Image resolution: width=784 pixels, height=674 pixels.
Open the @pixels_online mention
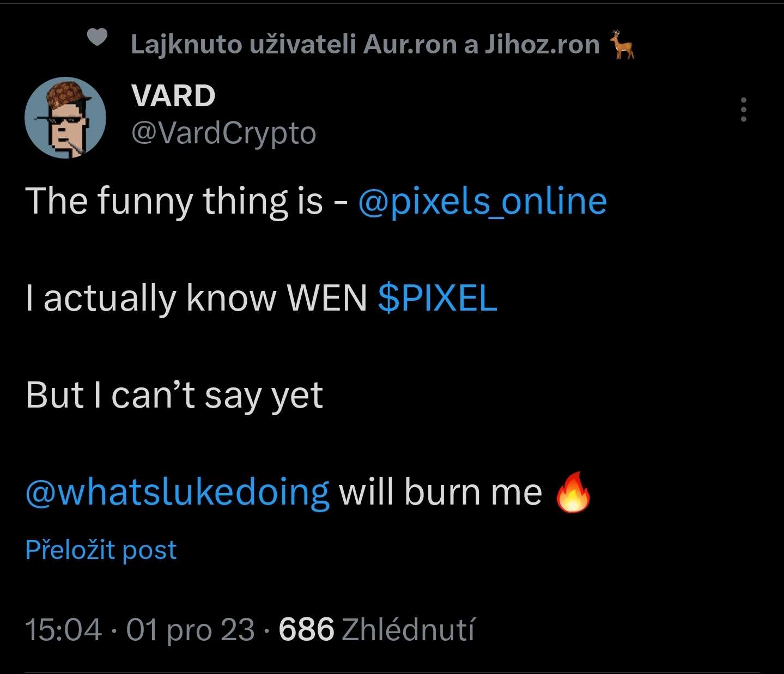tap(482, 201)
